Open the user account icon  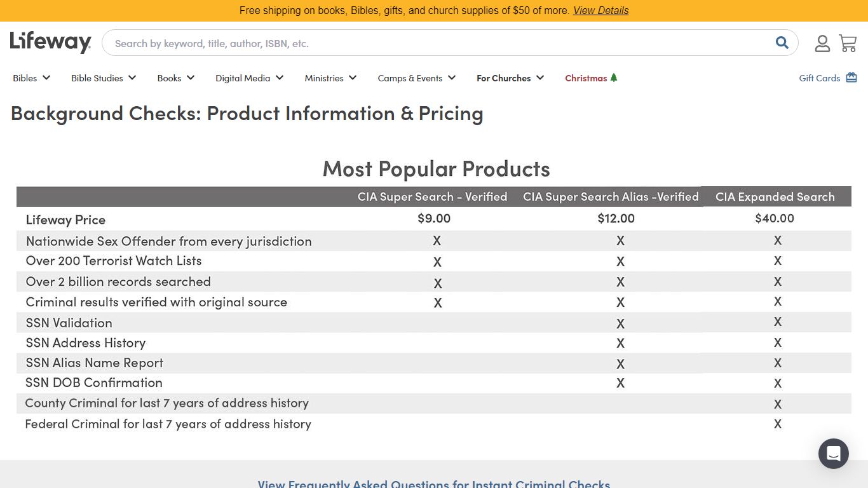(x=822, y=43)
